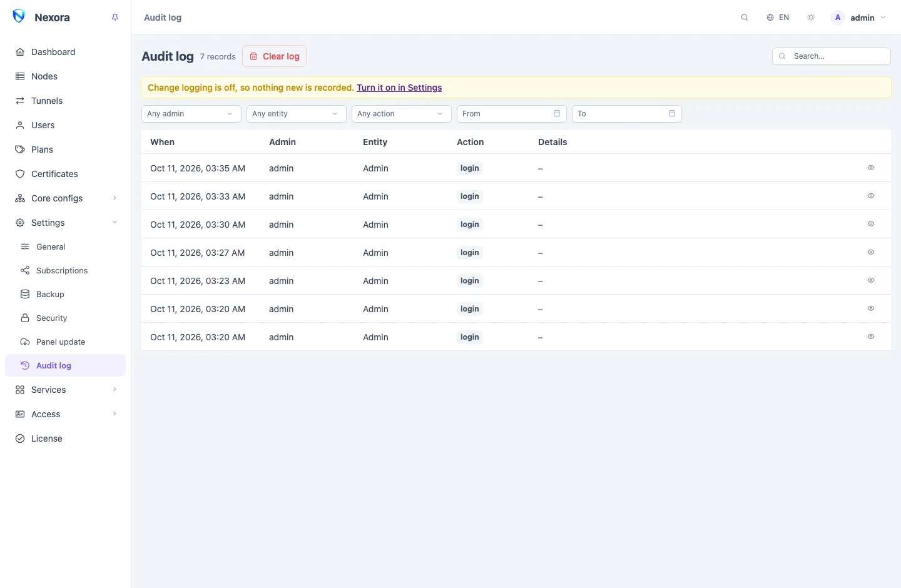Toggle the sidebar pin icon
Image resolution: width=901 pixels, height=588 pixels.
pyautogui.click(x=115, y=18)
